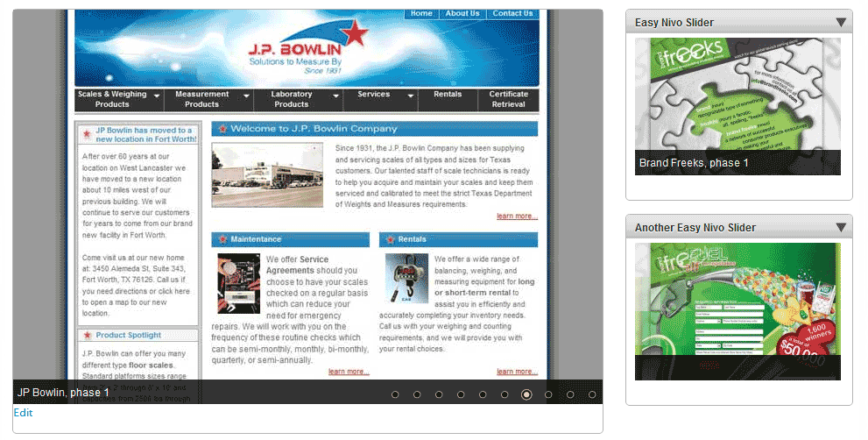Click the crane scale image under Rentals
Screen dimensions: 868x440
pyautogui.click(x=407, y=278)
